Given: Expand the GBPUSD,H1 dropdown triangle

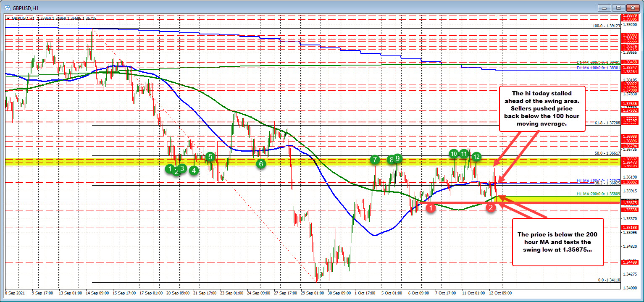Looking at the screenshot, I should coord(8,18).
